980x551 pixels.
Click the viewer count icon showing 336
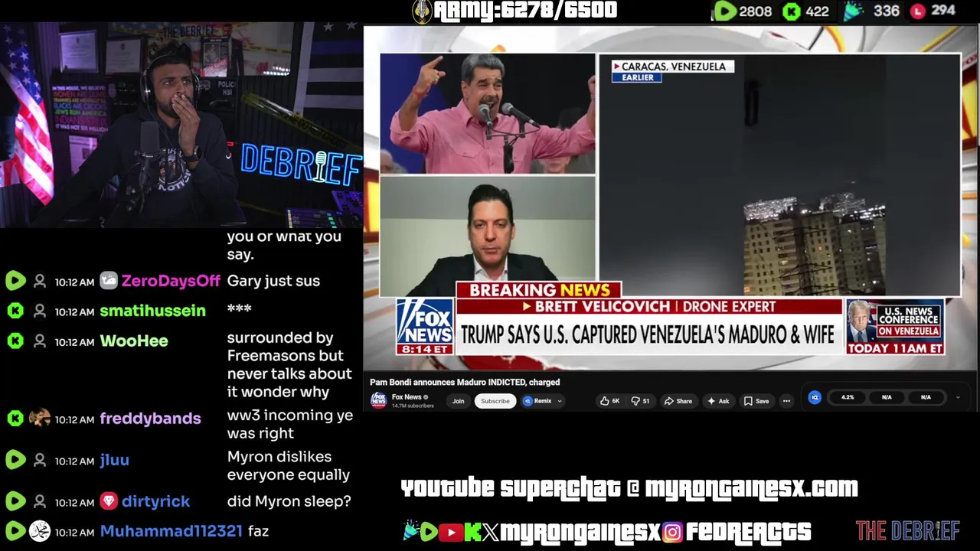tap(854, 11)
